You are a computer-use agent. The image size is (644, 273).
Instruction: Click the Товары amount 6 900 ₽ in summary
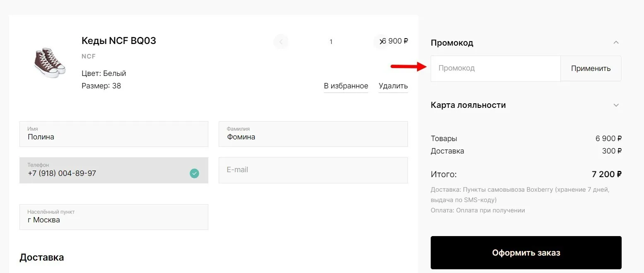pyautogui.click(x=608, y=139)
